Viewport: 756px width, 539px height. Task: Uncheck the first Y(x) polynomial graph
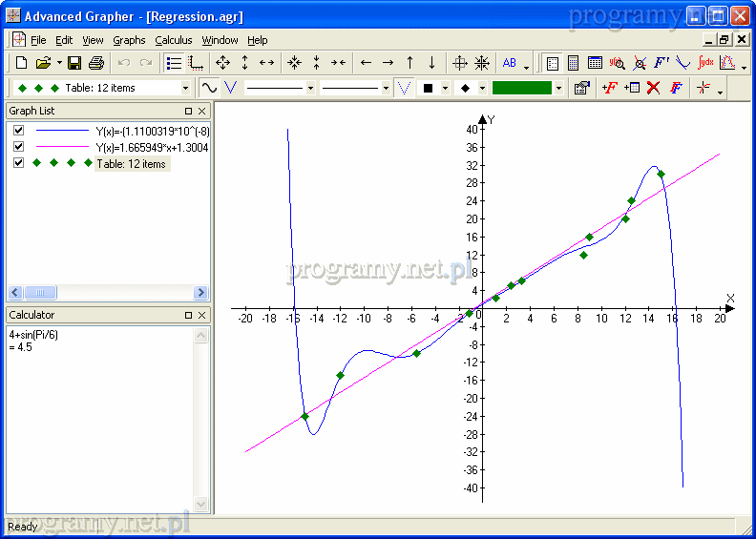click(x=18, y=131)
